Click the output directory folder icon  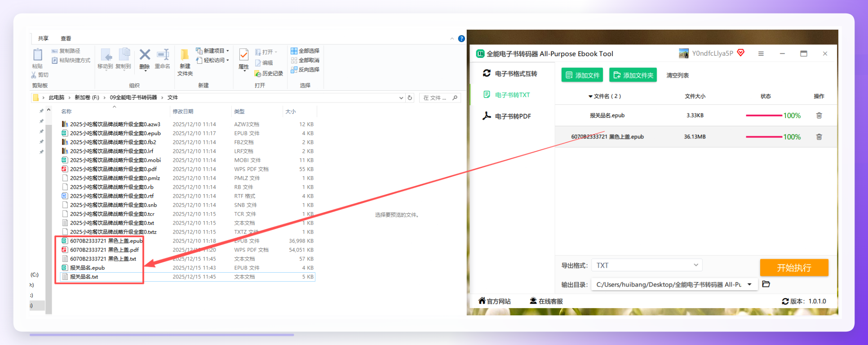(x=766, y=284)
